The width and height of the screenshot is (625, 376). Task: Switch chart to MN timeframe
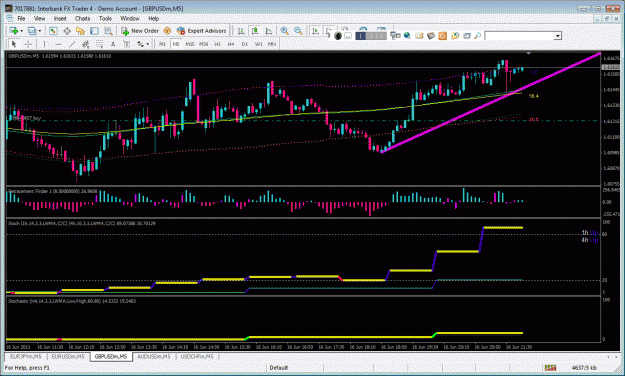[272, 44]
